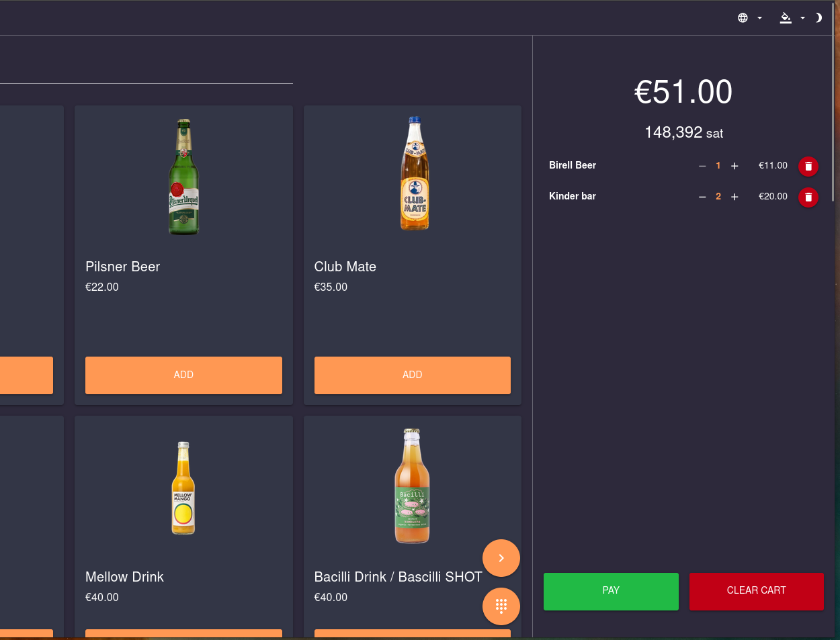The width and height of the screenshot is (840, 640).
Task: Select the Pilsner Beer bottle image
Action: point(183,177)
